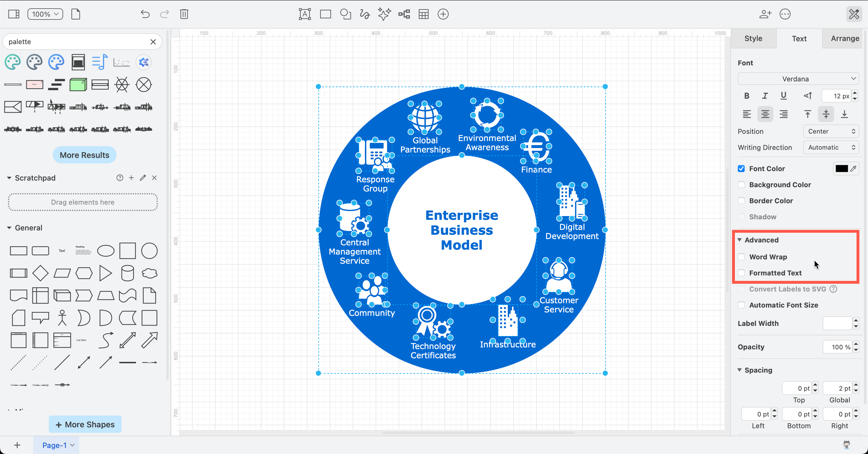The height and width of the screenshot is (454, 868).
Task: Enable the Border Color checkbox
Action: tap(741, 201)
